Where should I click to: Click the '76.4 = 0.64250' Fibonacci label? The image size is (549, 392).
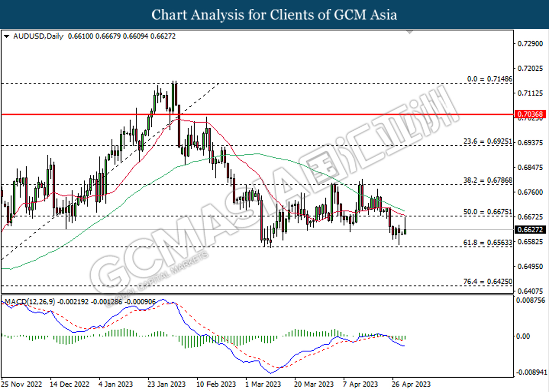pos(488,281)
